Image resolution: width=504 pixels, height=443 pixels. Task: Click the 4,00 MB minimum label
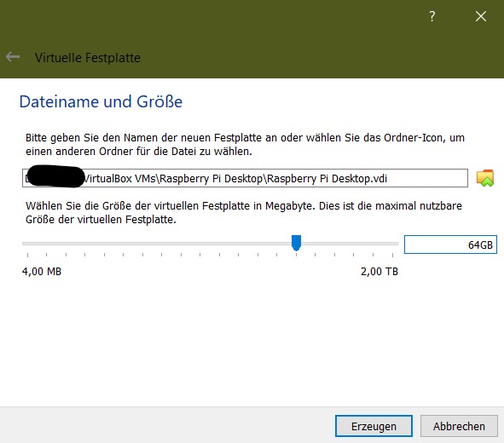pos(42,272)
